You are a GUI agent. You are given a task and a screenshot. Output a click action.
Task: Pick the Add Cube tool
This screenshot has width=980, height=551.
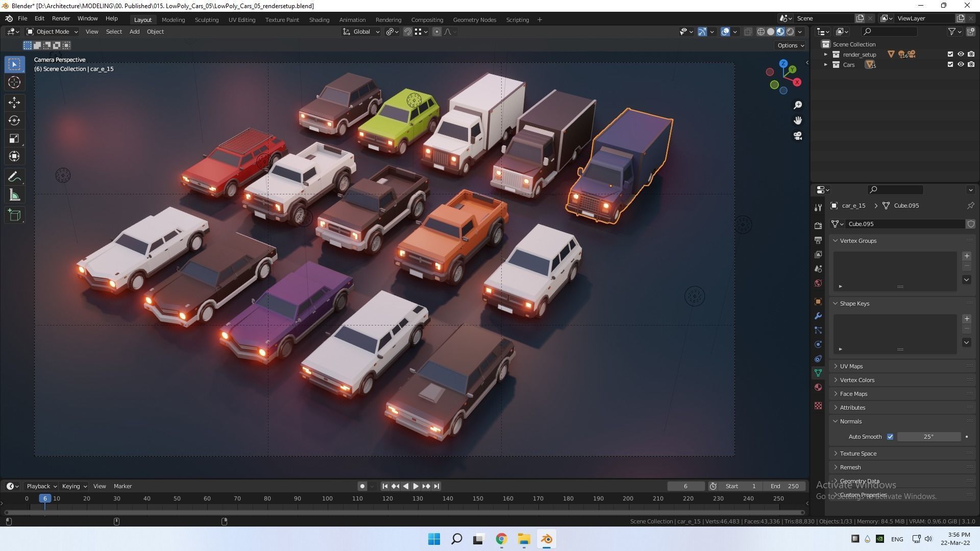[x=14, y=215]
